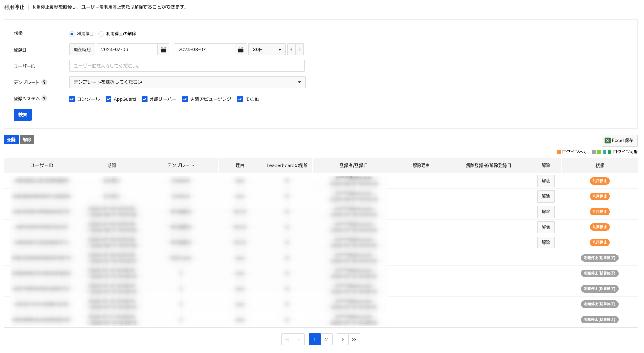644x353 pixels.
Task: Click the 現在時刻 button
Action: coord(82,50)
